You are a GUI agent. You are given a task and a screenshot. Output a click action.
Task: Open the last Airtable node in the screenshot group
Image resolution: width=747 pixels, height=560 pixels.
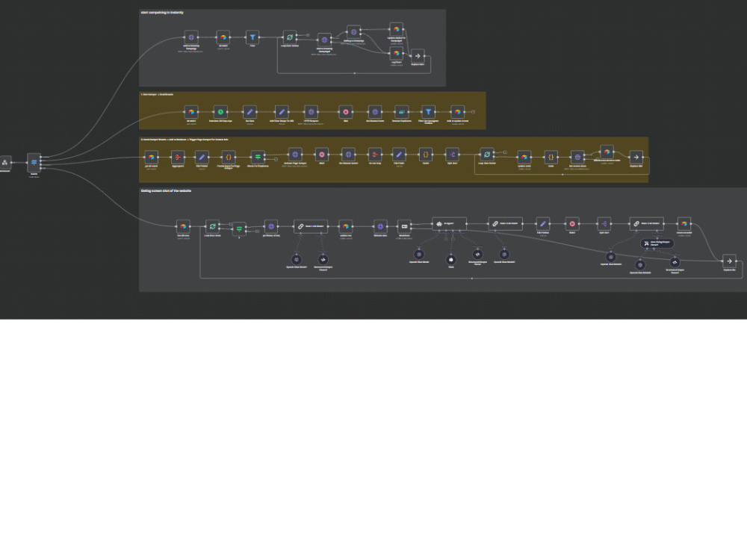[684, 223]
